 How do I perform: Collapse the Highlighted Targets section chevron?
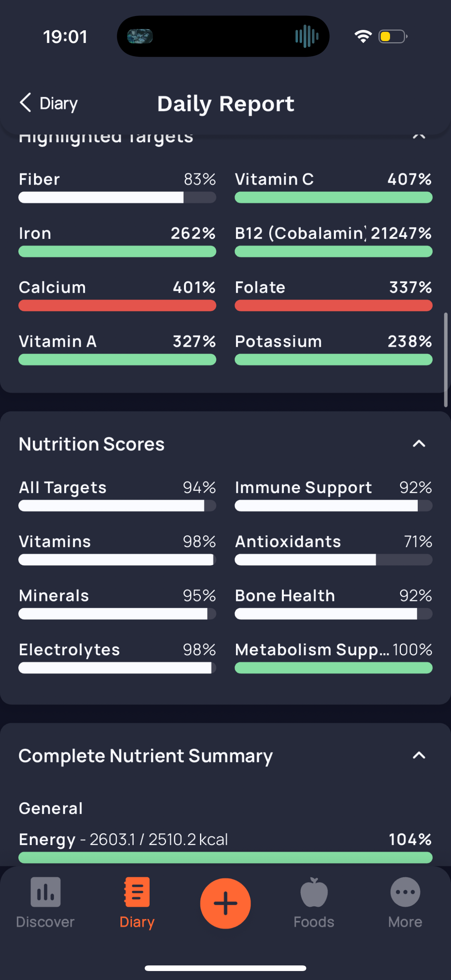tap(418, 136)
